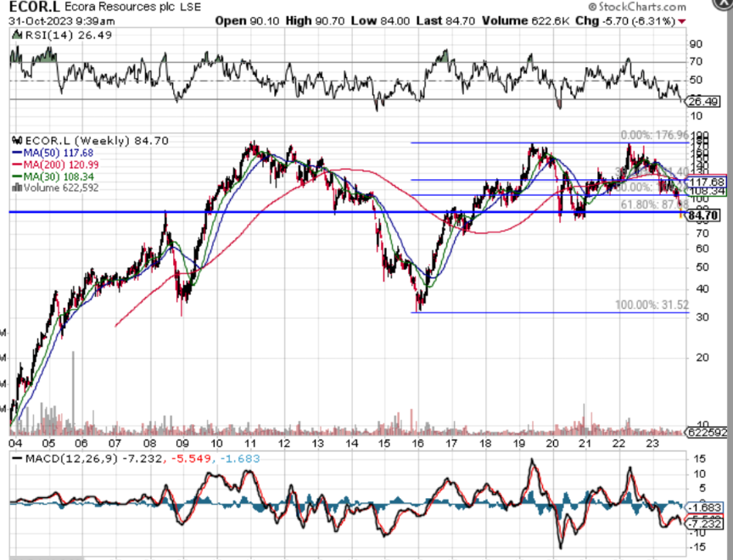
Task: Click the 84.70 last price tag
Action: coord(702,216)
